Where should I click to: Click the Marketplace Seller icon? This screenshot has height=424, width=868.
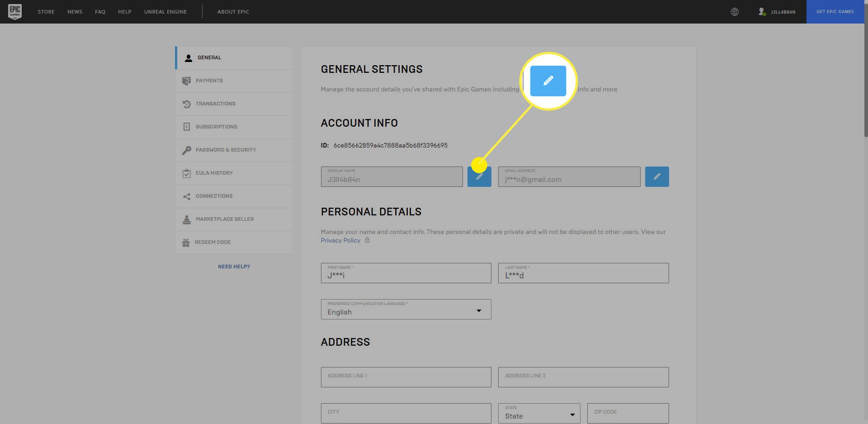point(186,219)
